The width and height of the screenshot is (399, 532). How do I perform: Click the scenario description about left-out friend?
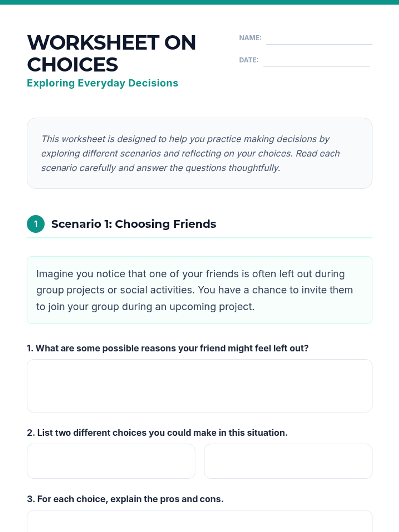199,290
